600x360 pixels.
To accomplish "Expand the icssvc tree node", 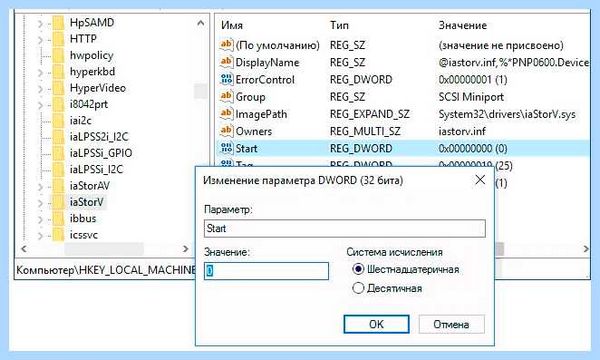I will [40, 236].
